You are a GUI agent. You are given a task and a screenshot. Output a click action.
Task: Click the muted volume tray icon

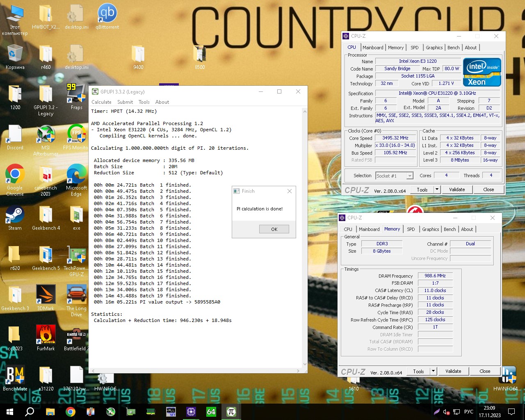click(x=447, y=412)
